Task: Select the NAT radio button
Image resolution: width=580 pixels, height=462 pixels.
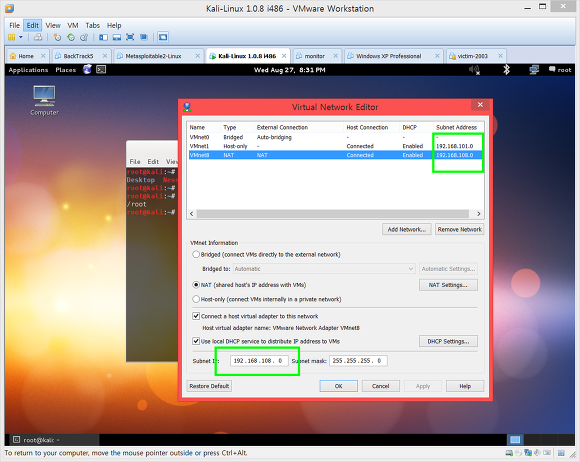Action: click(196, 285)
